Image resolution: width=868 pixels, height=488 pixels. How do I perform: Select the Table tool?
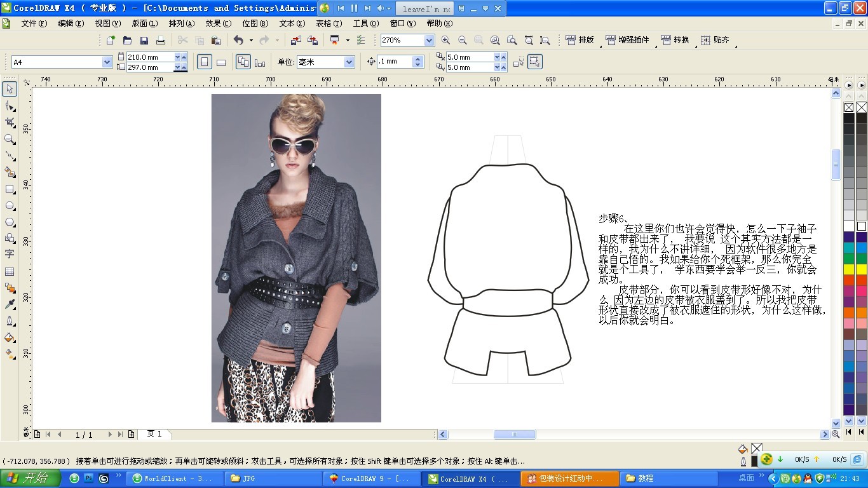[x=10, y=271]
